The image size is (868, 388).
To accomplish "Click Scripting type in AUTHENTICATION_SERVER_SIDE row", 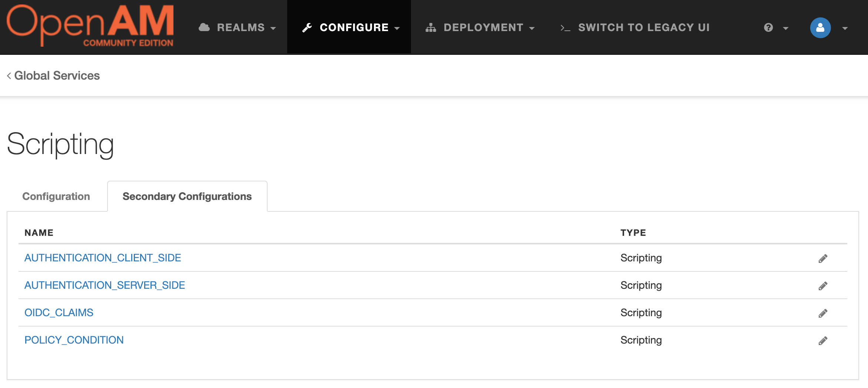I will coord(641,285).
